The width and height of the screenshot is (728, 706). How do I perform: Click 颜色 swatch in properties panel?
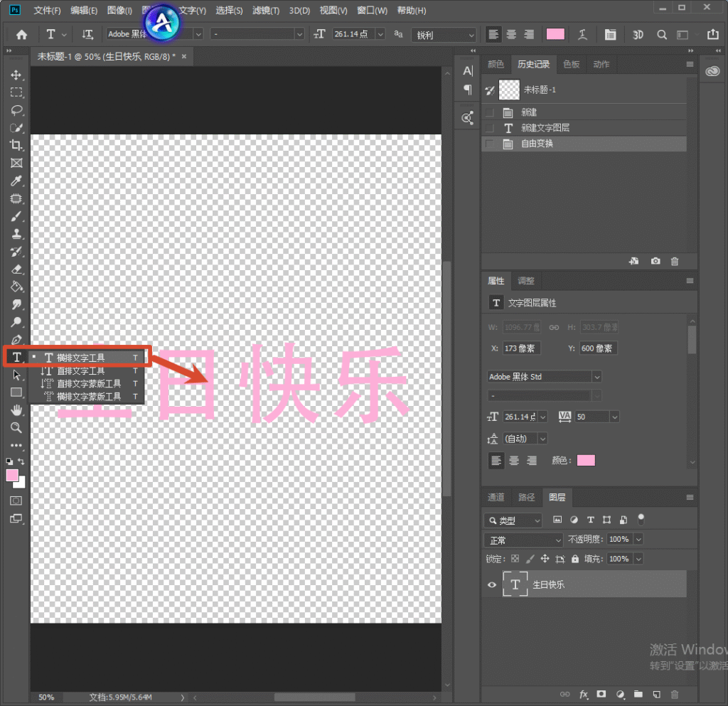[x=586, y=461]
